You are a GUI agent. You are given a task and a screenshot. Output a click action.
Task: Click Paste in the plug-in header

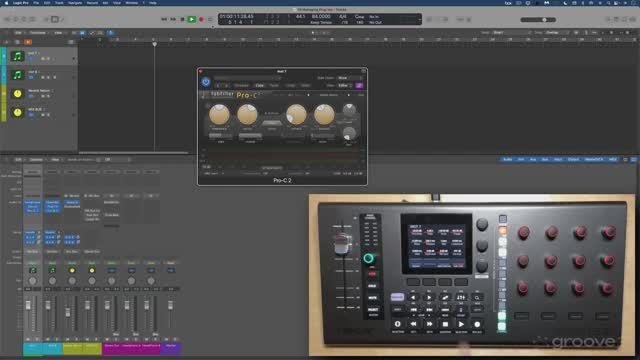[274, 85]
